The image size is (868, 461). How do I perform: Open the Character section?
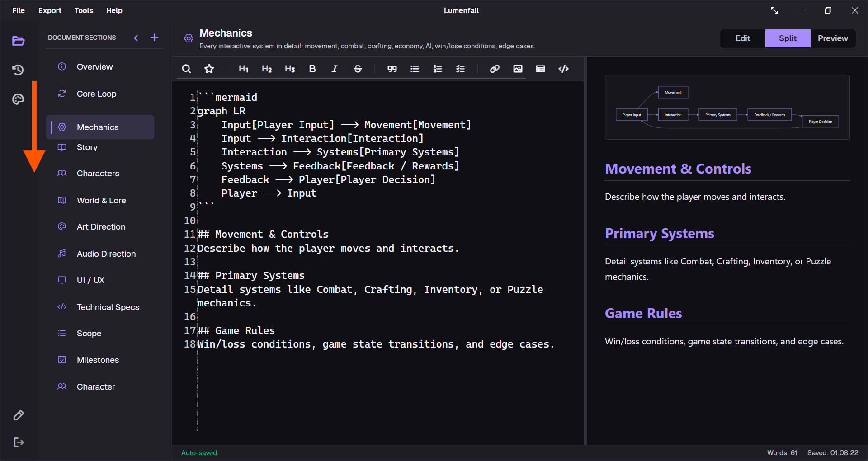pyautogui.click(x=100, y=387)
